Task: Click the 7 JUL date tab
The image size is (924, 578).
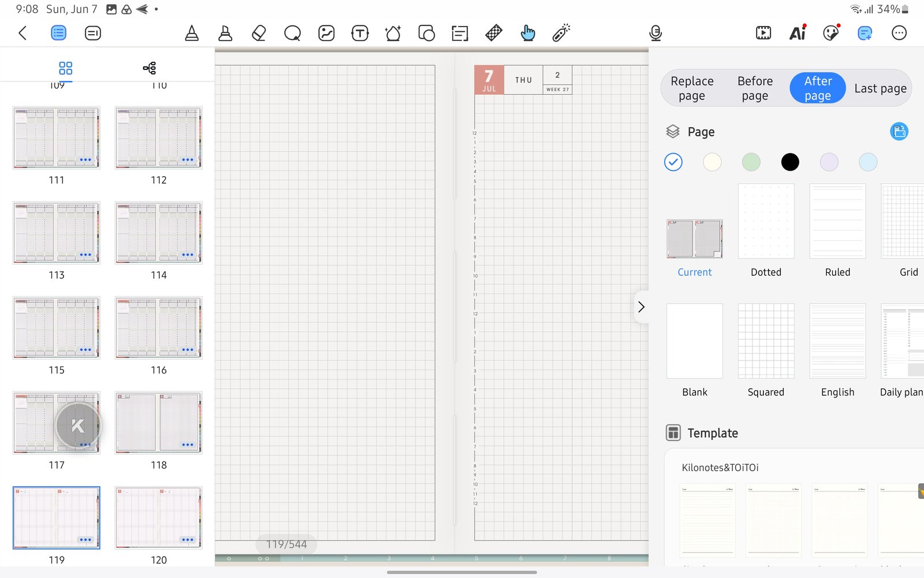Action: pyautogui.click(x=489, y=80)
